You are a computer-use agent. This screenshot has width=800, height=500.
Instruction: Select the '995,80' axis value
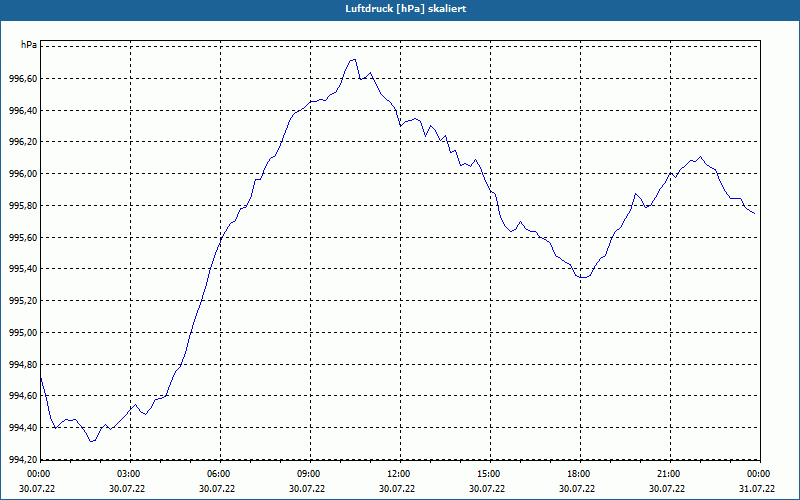click(23, 206)
